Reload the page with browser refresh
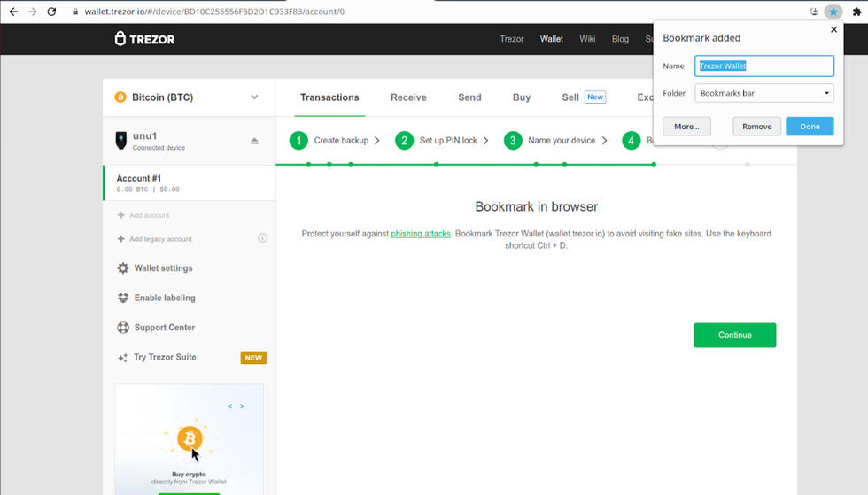The image size is (868, 495). click(52, 12)
